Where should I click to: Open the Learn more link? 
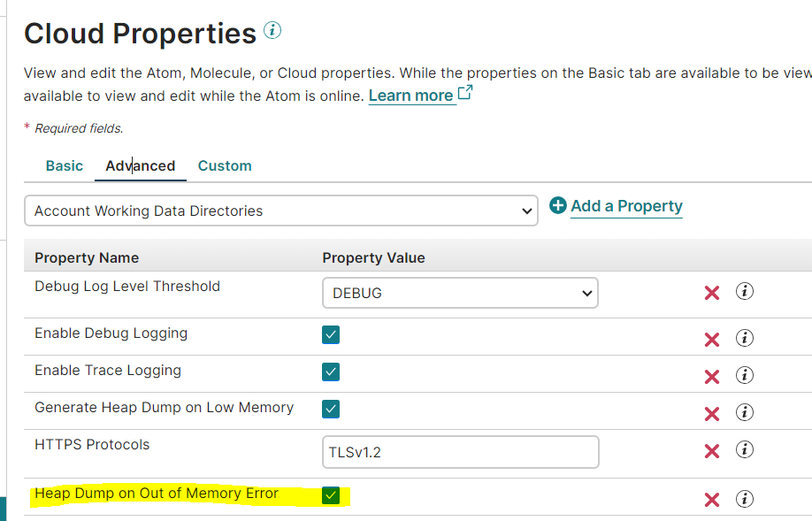(411, 96)
